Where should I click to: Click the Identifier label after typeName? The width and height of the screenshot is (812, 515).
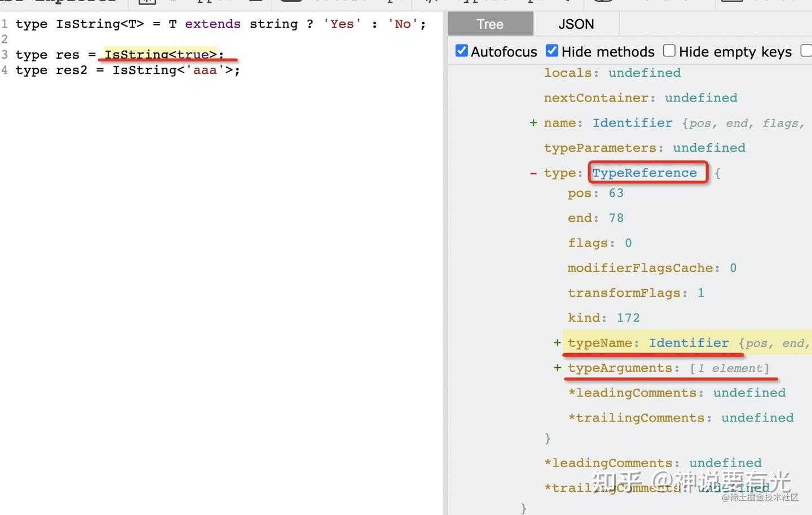(689, 343)
